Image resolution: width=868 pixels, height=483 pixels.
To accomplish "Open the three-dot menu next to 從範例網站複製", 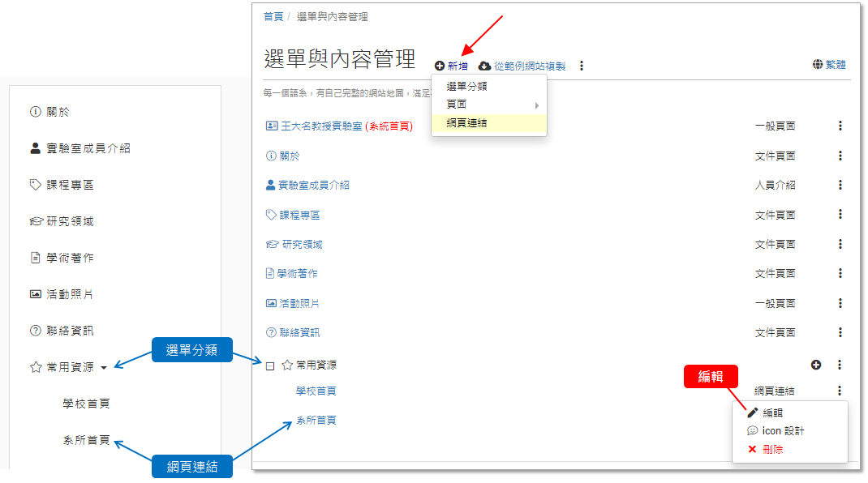I will click(582, 66).
